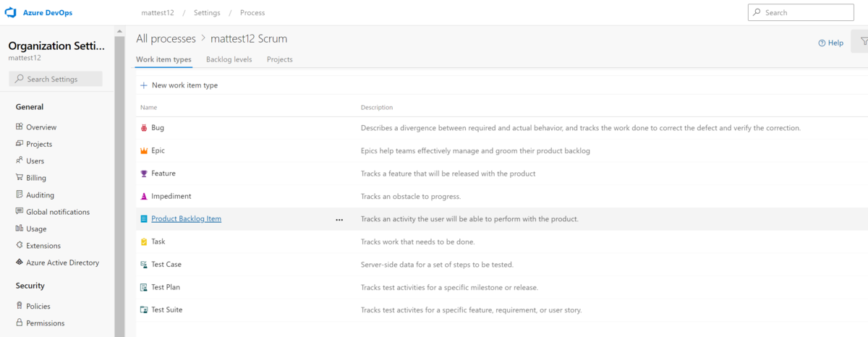Click the Impediment cone icon
This screenshot has width=868, height=337.
coord(144,196)
